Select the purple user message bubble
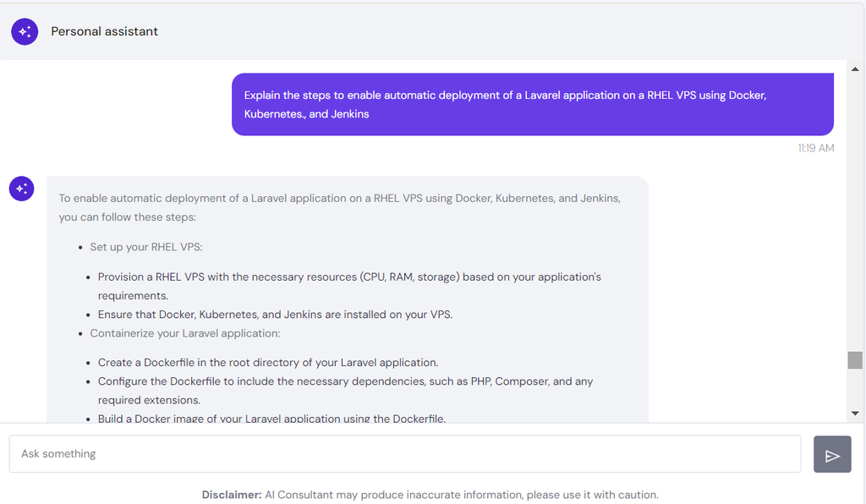The height and width of the screenshot is (504, 866). point(533,104)
